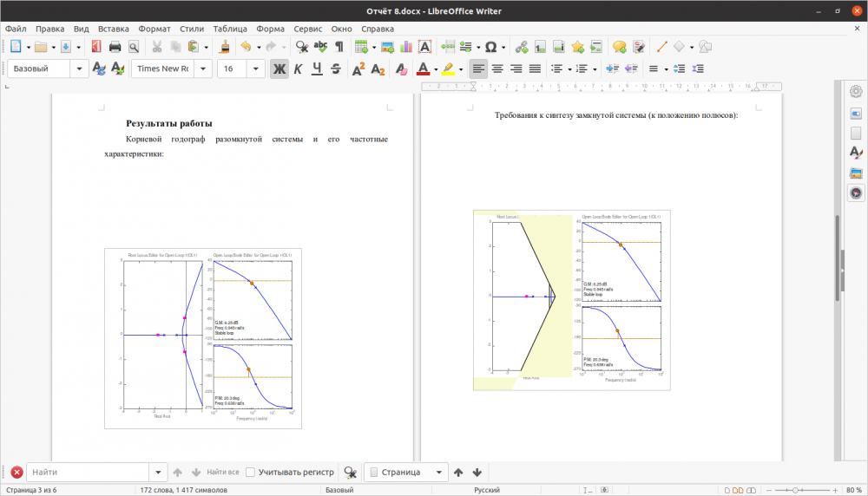
Task: Open the paragraph style 'Базовый' dropdown
Action: (81, 69)
